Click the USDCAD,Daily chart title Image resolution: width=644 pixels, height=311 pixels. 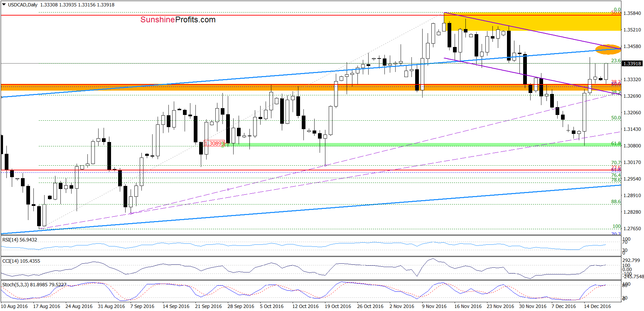click(x=23, y=5)
